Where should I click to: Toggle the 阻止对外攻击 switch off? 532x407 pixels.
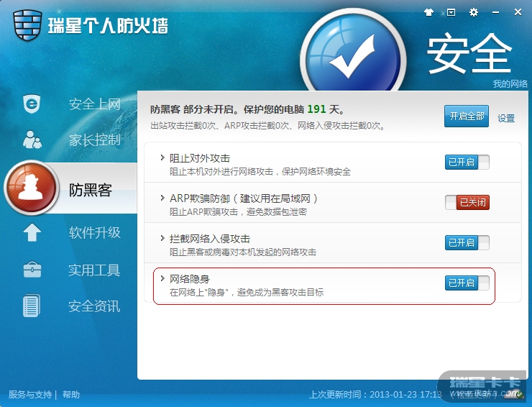pos(467,162)
